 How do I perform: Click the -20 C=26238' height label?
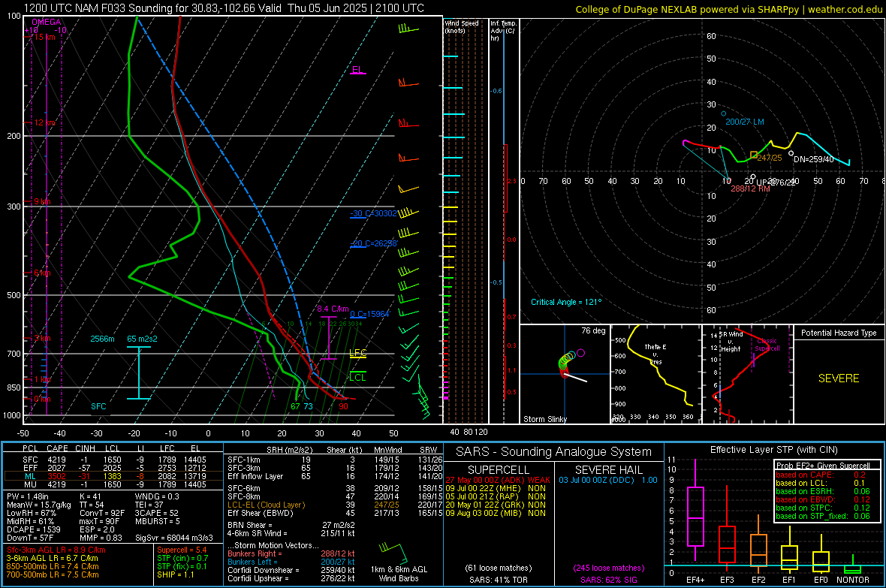373,243
